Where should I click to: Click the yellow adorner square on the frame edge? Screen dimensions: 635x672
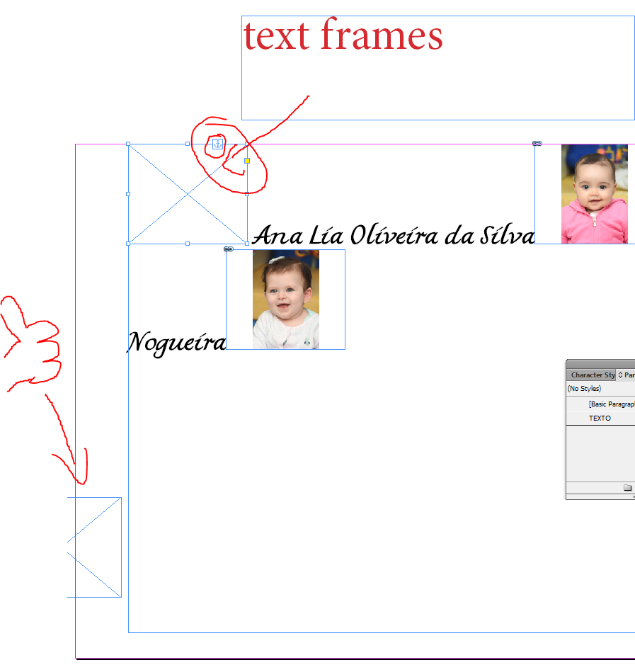click(x=246, y=160)
